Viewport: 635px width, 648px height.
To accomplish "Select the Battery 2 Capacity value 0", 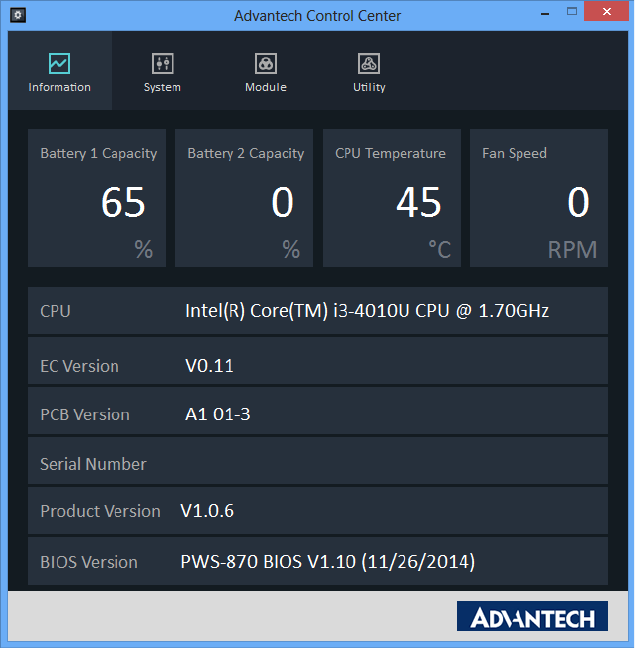I will (282, 202).
